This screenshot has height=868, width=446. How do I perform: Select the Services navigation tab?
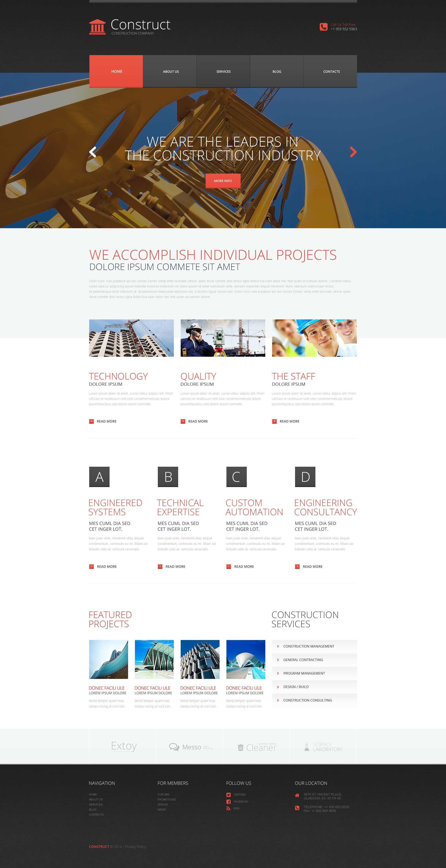[223, 71]
